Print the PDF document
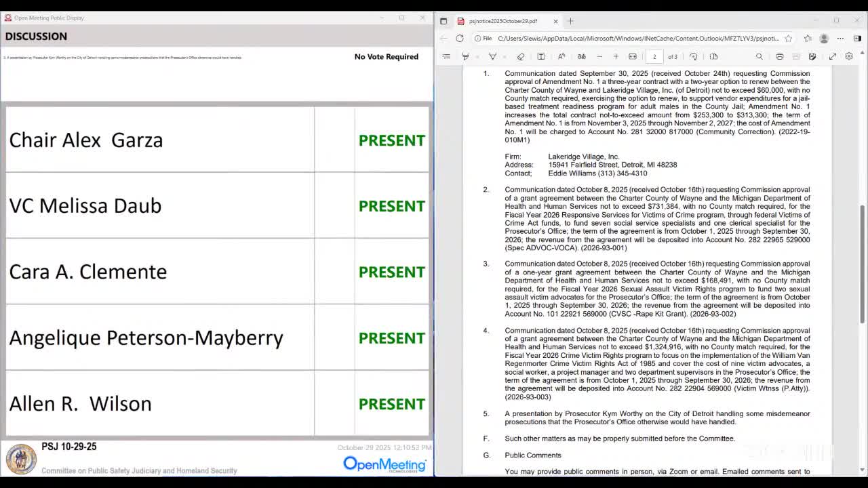868x488 pixels. click(x=780, y=56)
